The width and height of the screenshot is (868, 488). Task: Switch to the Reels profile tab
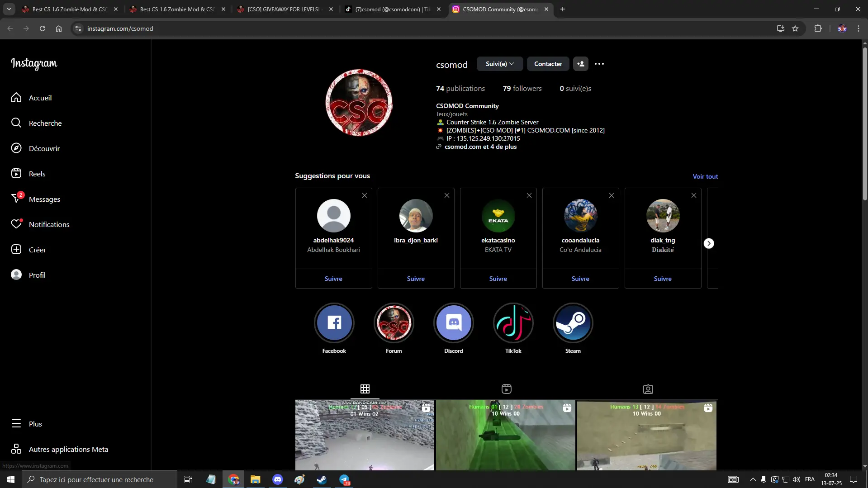[506, 389]
